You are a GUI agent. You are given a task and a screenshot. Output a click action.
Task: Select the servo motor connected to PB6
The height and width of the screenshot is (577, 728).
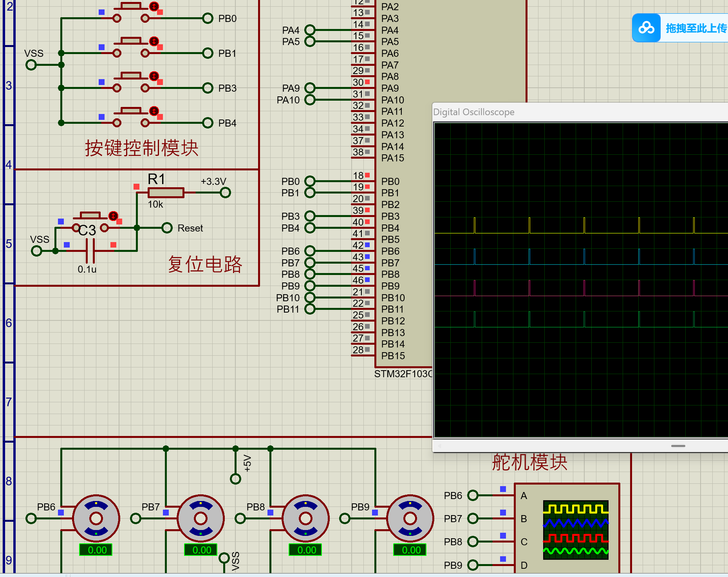96,518
